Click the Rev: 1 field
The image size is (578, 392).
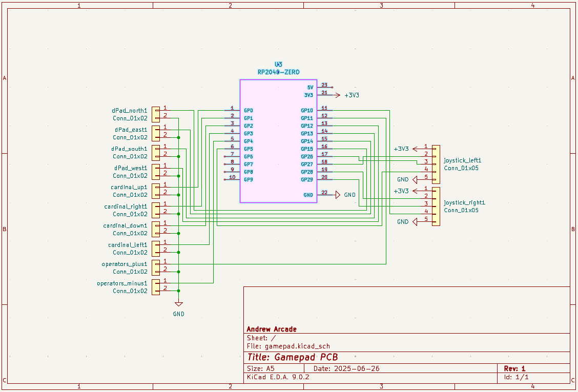click(x=514, y=368)
